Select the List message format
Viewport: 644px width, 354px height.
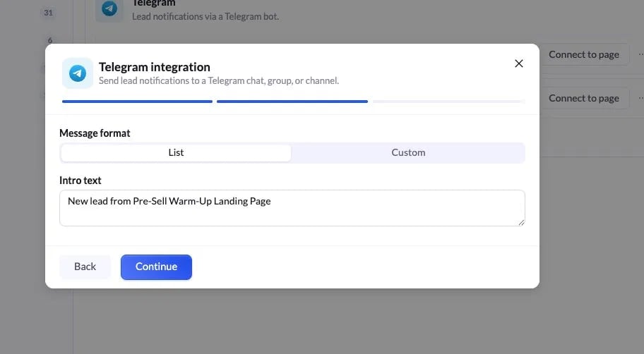click(176, 152)
